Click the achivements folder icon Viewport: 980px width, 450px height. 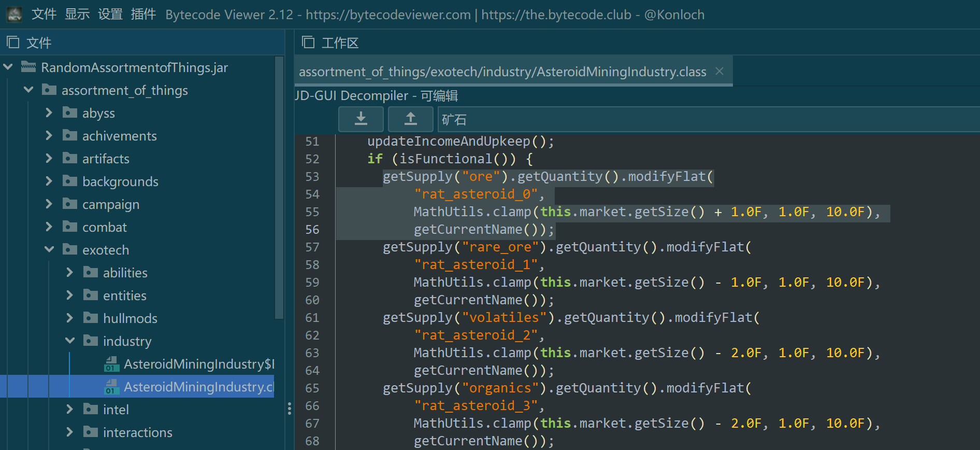pyautogui.click(x=70, y=135)
